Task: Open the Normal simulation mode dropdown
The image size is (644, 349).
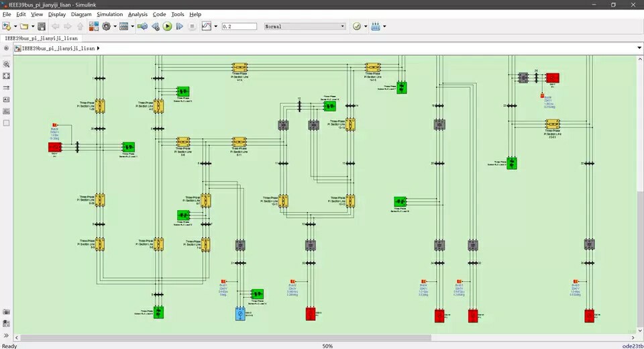Action: pos(305,26)
